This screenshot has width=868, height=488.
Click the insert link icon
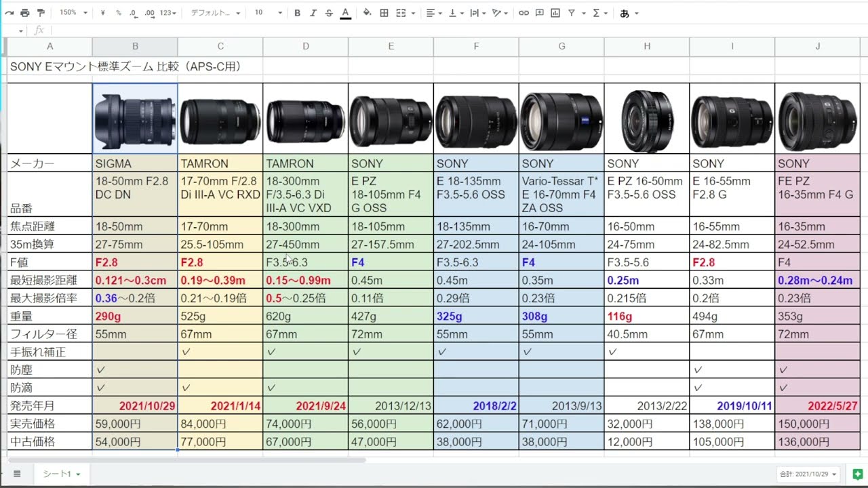[x=524, y=13]
